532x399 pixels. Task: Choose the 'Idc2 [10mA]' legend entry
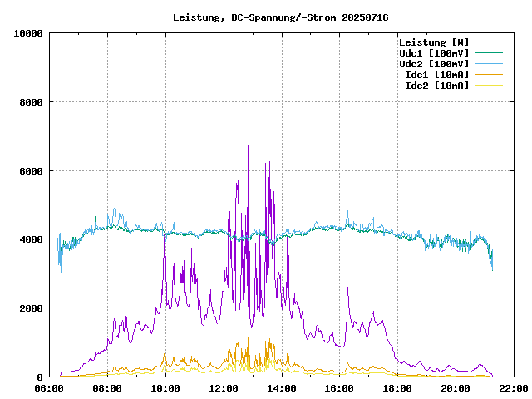click(436, 86)
